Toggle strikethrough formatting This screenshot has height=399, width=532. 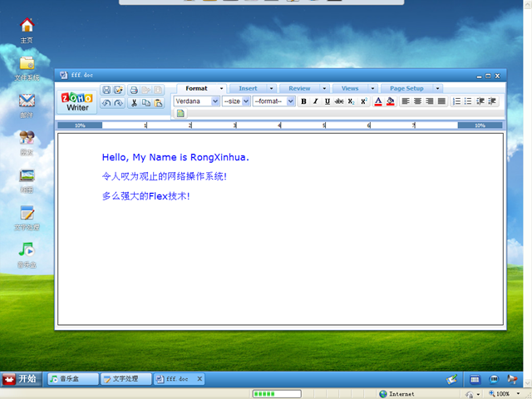(x=339, y=101)
